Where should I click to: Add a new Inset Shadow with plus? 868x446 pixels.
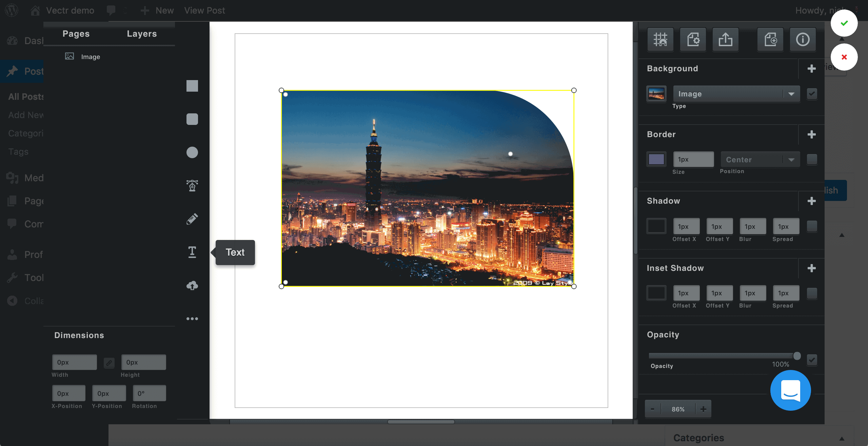tap(812, 268)
